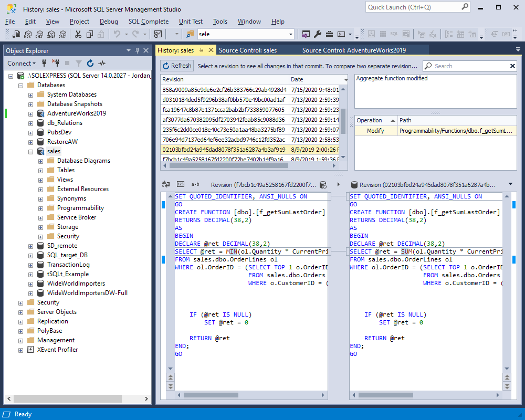Open the Edit menu

30,22
